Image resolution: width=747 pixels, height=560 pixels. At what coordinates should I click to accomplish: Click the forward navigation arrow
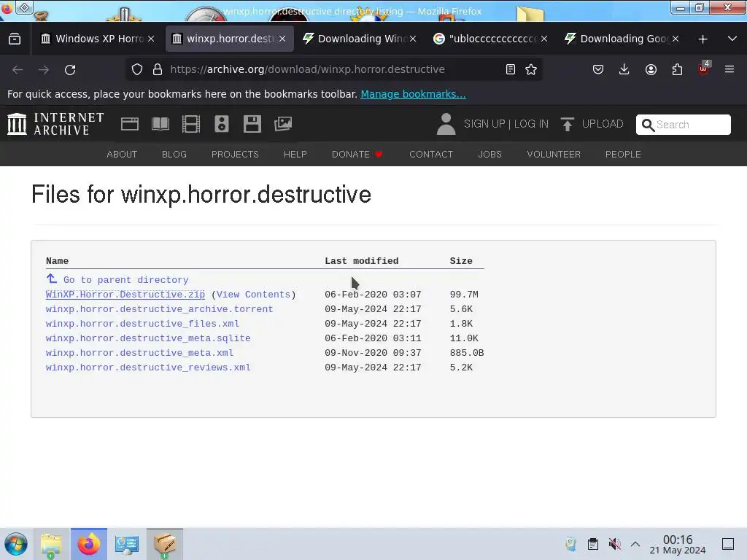point(44,69)
